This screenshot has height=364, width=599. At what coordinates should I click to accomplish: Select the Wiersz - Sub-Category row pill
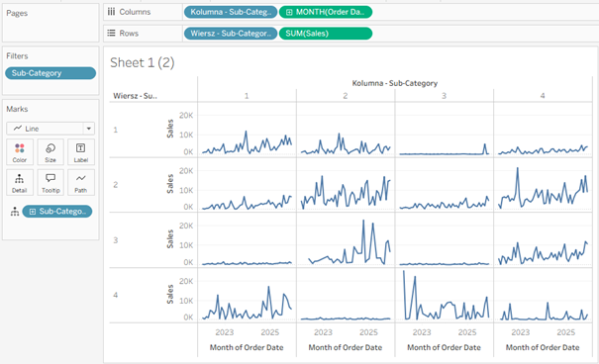(231, 34)
